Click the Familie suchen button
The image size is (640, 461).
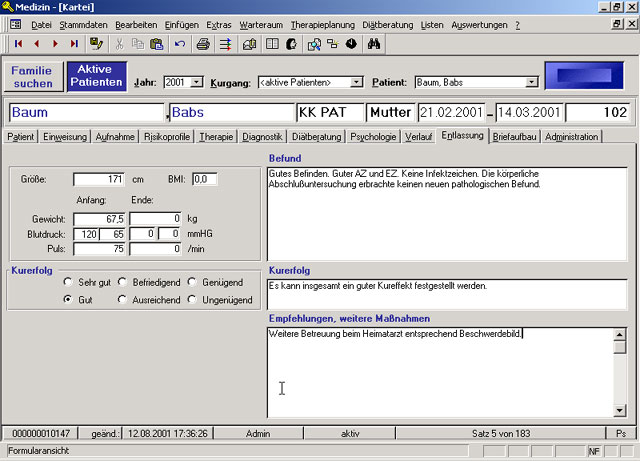click(33, 77)
